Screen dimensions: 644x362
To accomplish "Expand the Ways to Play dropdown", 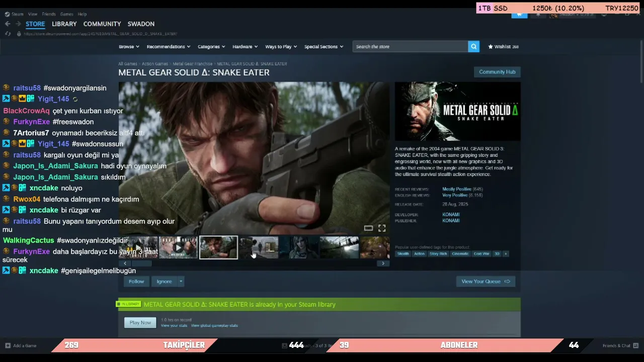I will (x=281, y=47).
